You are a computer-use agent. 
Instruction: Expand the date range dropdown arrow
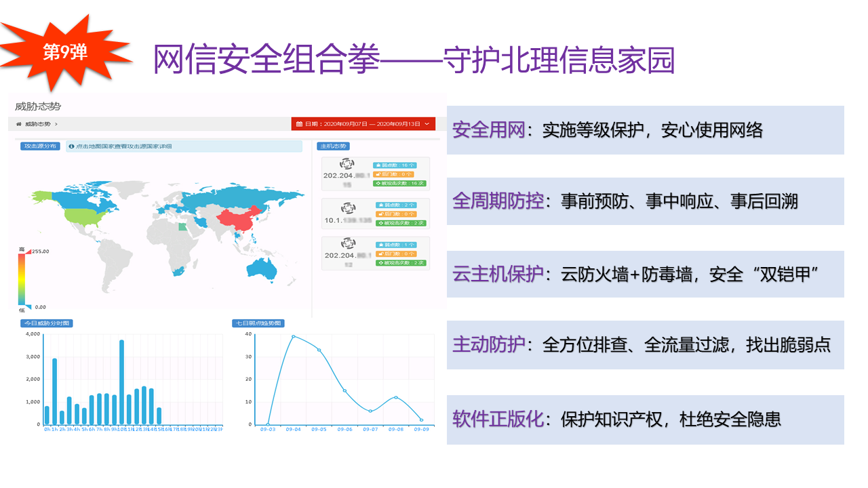point(427,124)
